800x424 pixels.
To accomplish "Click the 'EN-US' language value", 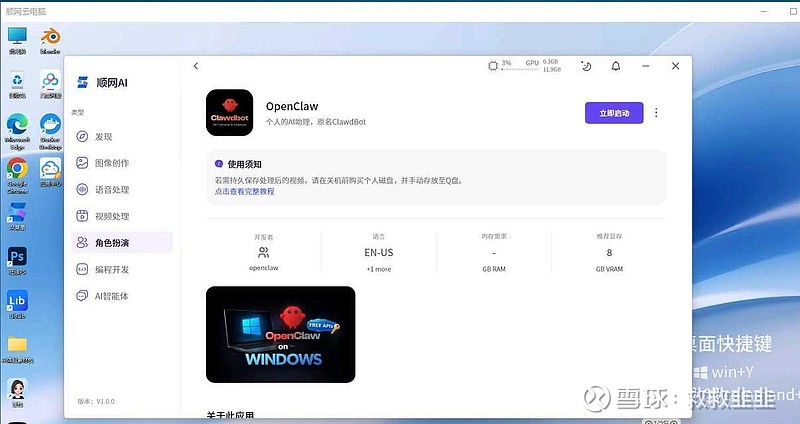I will click(379, 253).
